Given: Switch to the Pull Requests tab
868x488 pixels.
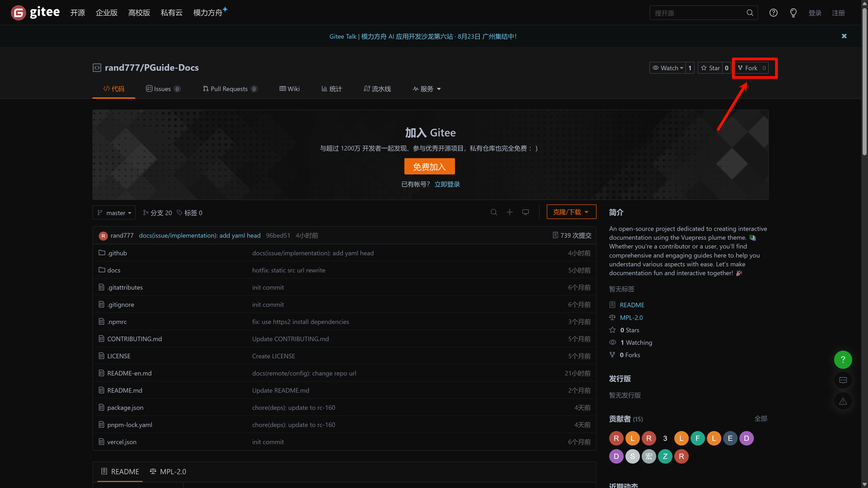Looking at the screenshot, I should tap(229, 89).
